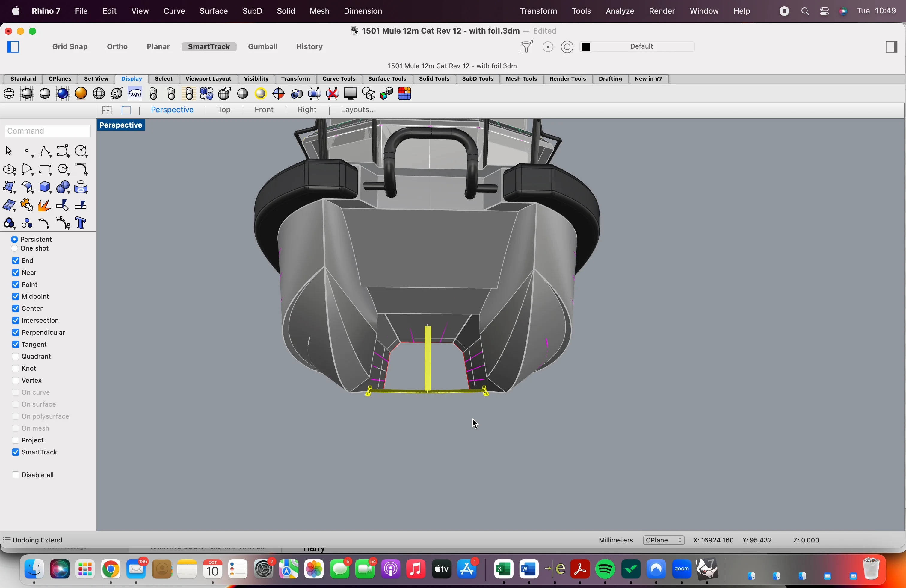The width and height of the screenshot is (906, 588).
Task: Choose the Circle tool icon
Action: pyautogui.click(x=81, y=151)
